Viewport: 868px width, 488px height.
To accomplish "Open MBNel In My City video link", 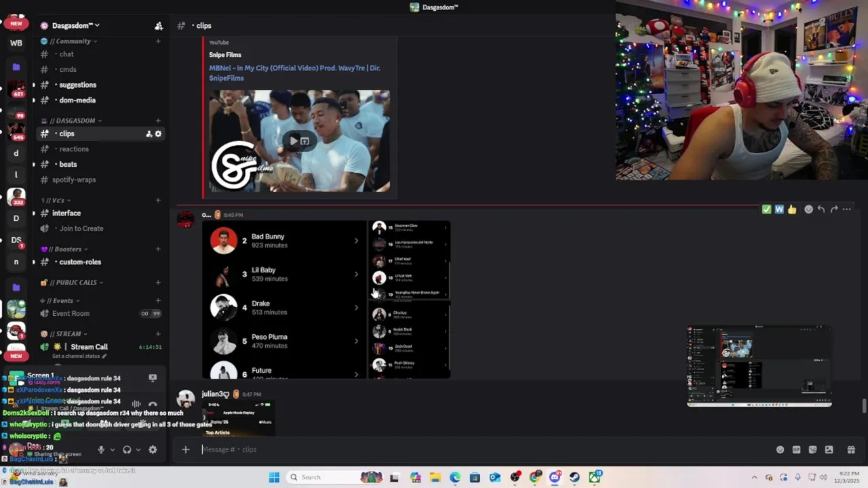I will (294, 73).
